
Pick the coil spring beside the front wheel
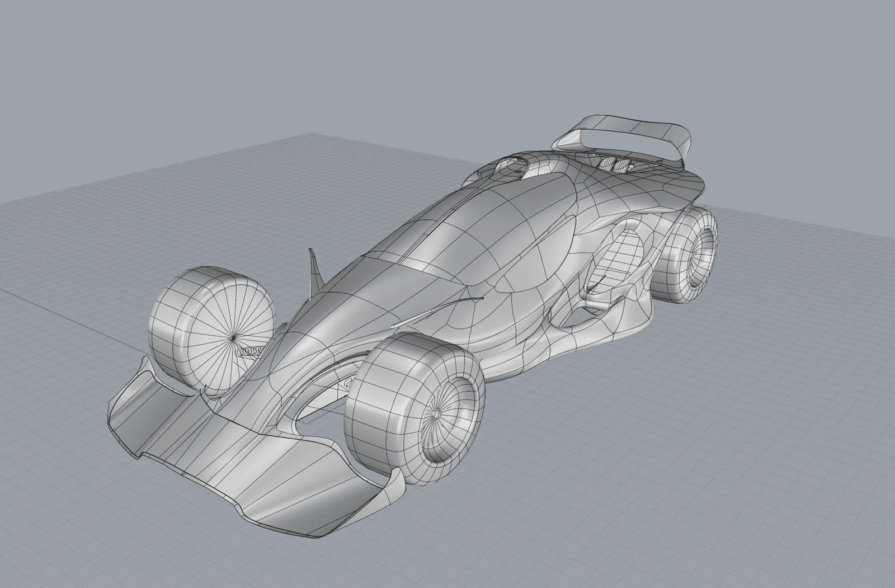point(249,351)
